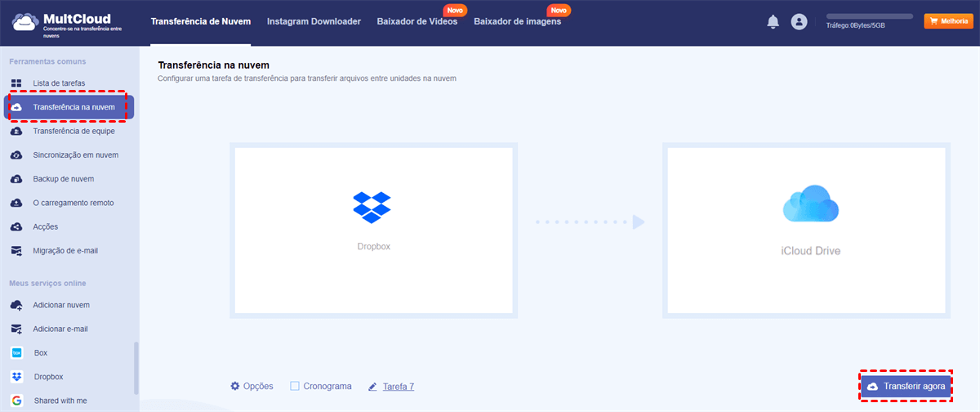Screen dimensions: 980x412
Task: Open the Baixador de Vídeos tab
Action: point(417,22)
